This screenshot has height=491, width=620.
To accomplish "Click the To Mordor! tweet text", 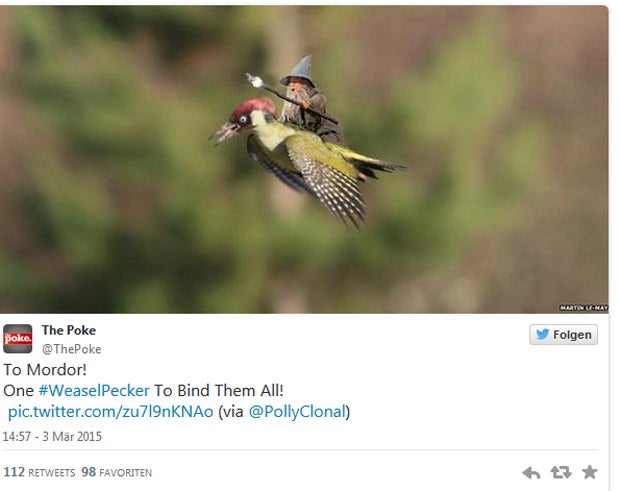I will click(45, 370).
